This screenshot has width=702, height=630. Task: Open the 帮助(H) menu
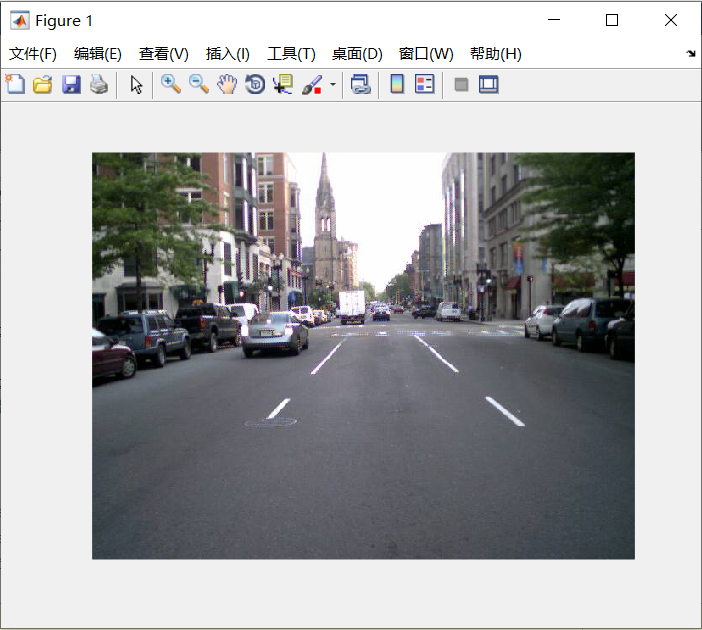(496, 54)
